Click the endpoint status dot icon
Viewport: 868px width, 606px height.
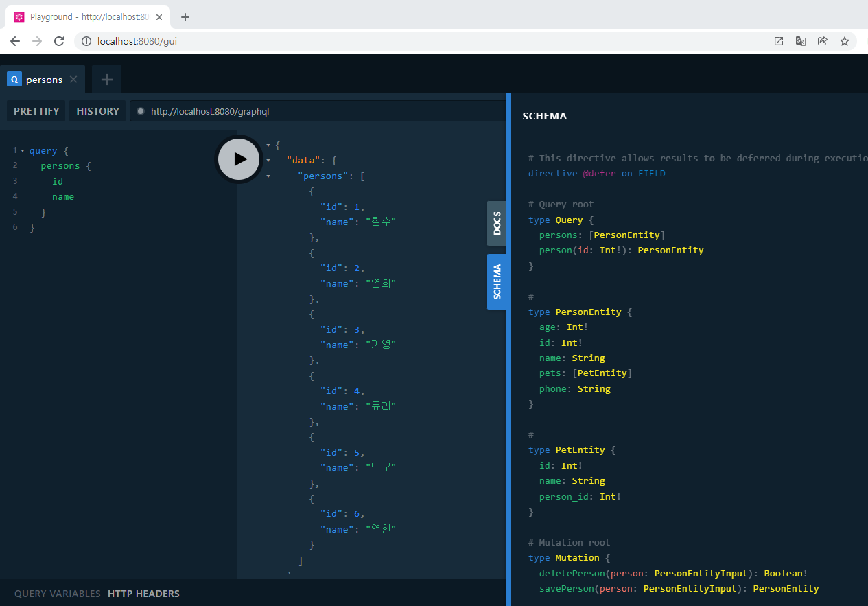pyautogui.click(x=141, y=111)
